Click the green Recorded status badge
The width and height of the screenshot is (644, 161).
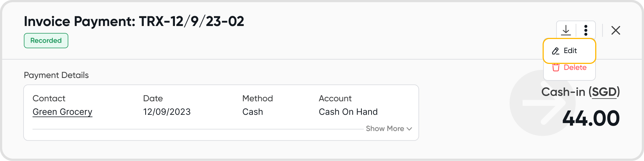point(46,40)
